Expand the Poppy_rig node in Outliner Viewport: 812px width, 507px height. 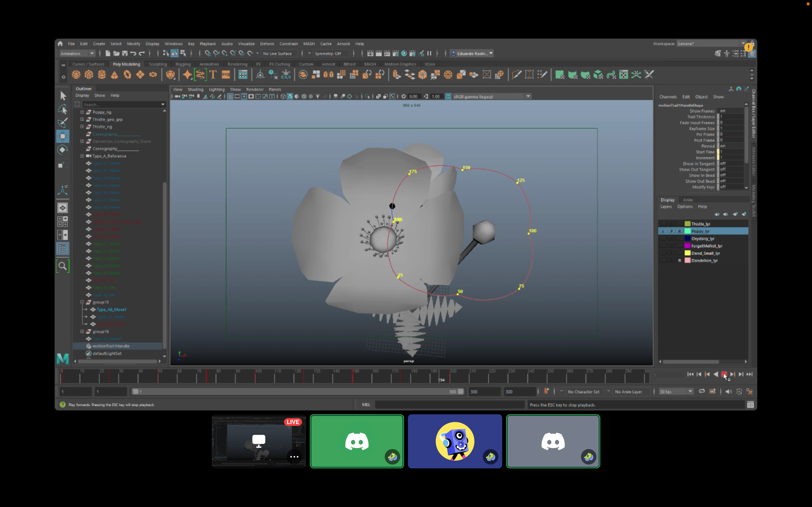point(82,112)
